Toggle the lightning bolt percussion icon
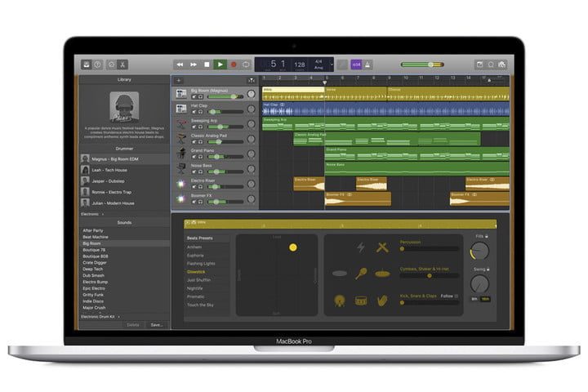The image size is (588, 392). coord(360,247)
